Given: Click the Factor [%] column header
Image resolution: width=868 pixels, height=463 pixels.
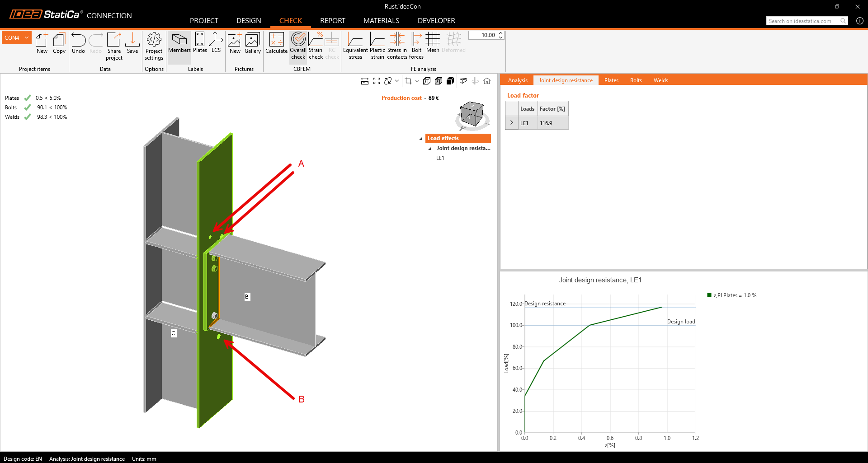Looking at the screenshot, I should pyautogui.click(x=552, y=109).
